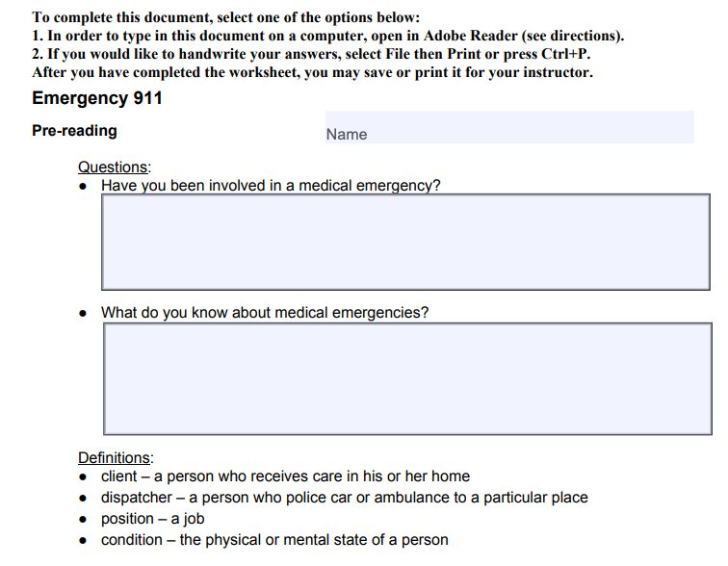Viewport: 728px width, 566px height.
Task: Click the answer box for 'What do you know' question
Action: click(406, 378)
